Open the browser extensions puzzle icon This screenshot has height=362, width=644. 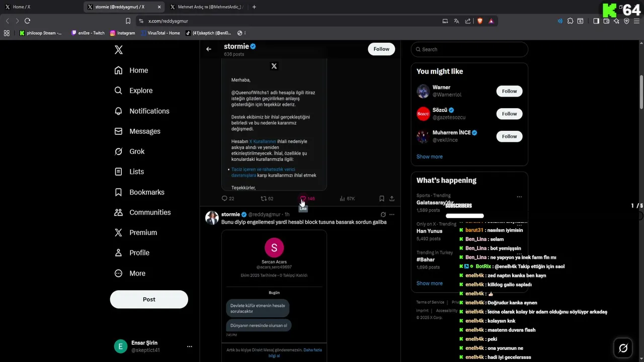pos(570,21)
